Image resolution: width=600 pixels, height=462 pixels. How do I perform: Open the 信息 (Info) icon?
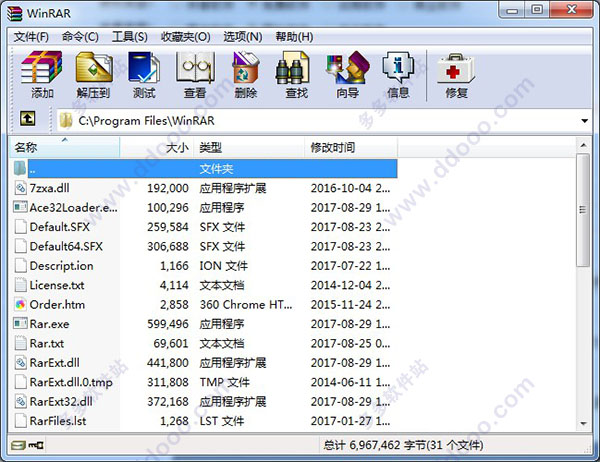click(x=398, y=67)
